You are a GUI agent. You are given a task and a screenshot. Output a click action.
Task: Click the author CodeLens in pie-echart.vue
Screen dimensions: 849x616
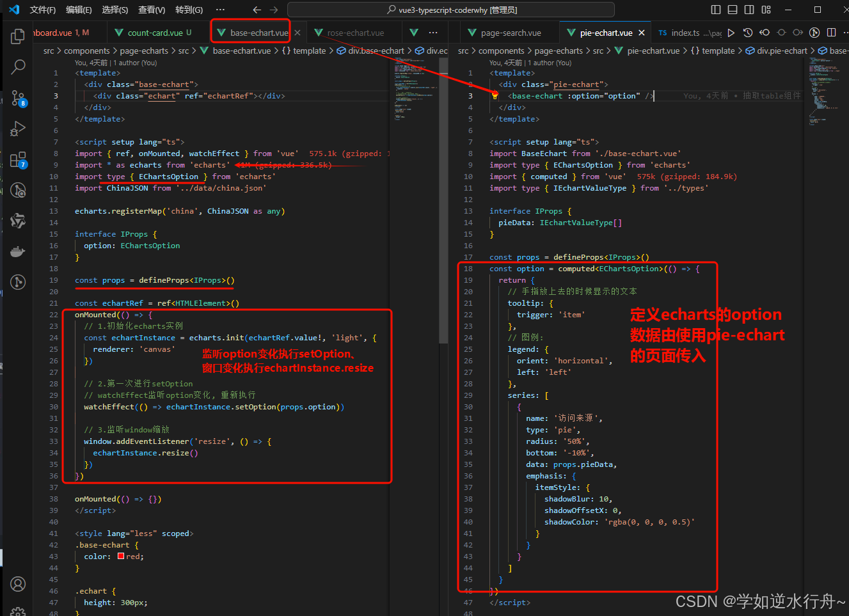point(530,63)
